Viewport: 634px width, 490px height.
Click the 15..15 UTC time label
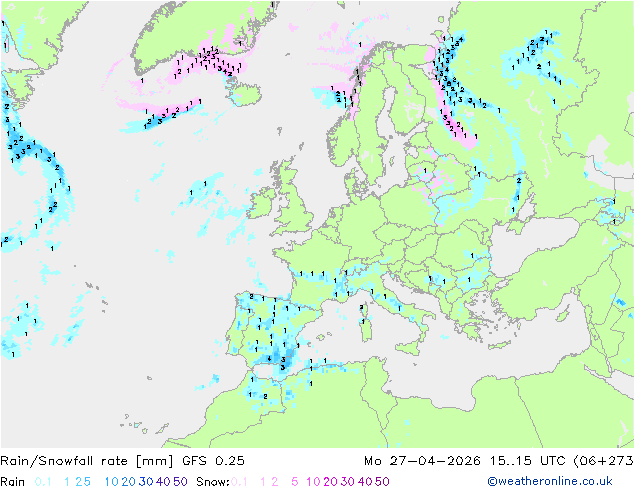point(528,461)
